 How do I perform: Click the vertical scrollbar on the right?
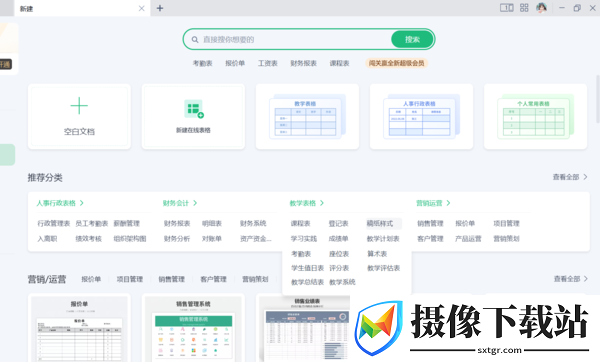coord(597,99)
